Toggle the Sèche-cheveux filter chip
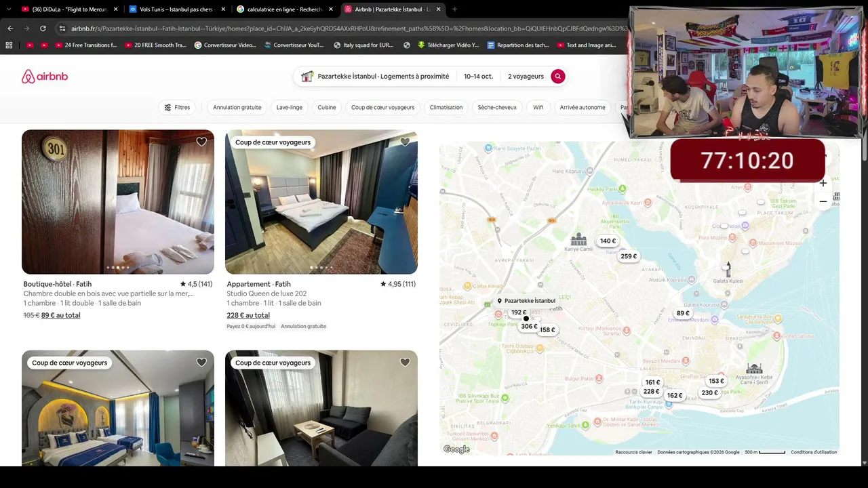 coord(497,107)
